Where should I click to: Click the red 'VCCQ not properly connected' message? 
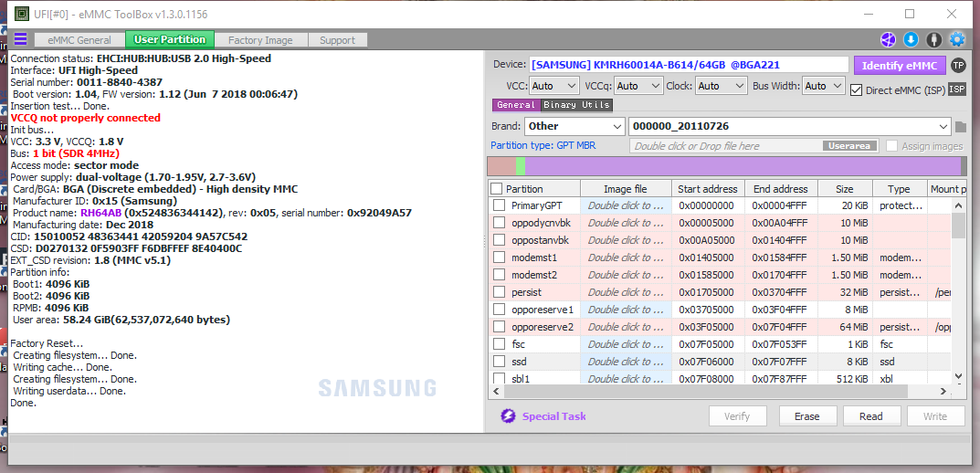[86, 118]
